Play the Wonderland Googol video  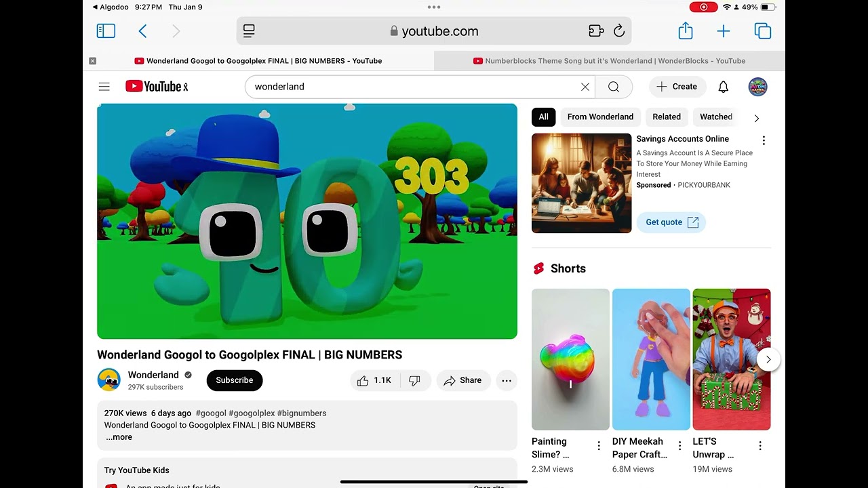point(307,221)
